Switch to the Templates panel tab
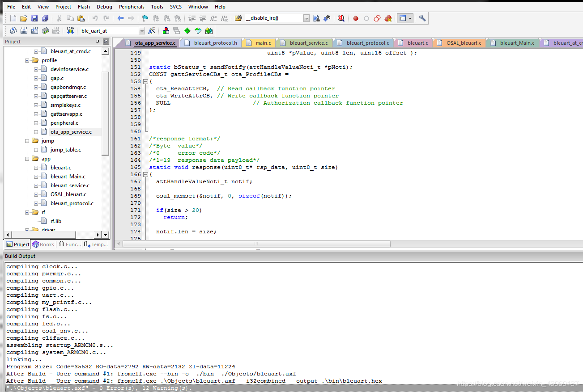 [x=96, y=244]
